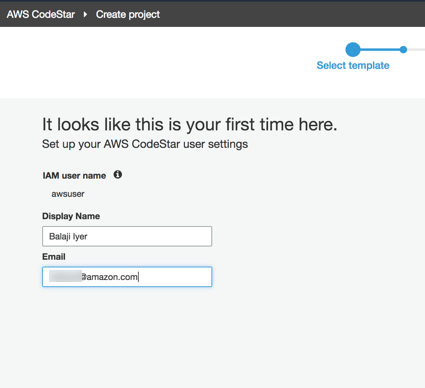The image size is (425, 388).
Task: Click the 'Set up your AWS CodeStar' subheading
Action: (145, 144)
